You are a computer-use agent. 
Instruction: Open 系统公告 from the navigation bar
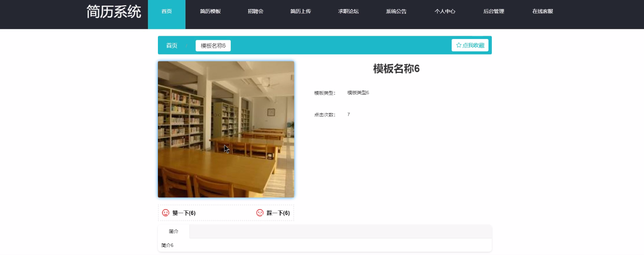tap(396, 11)
